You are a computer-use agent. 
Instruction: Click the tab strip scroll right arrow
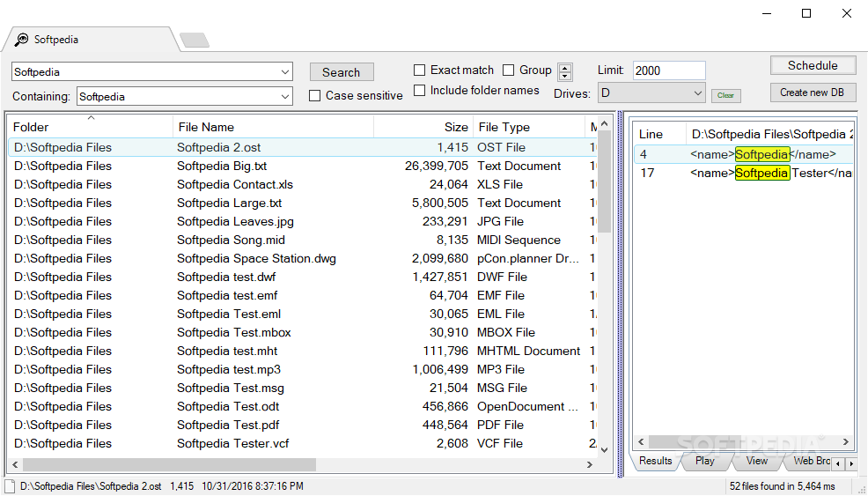pyautogui.click(x=850, y=463)
